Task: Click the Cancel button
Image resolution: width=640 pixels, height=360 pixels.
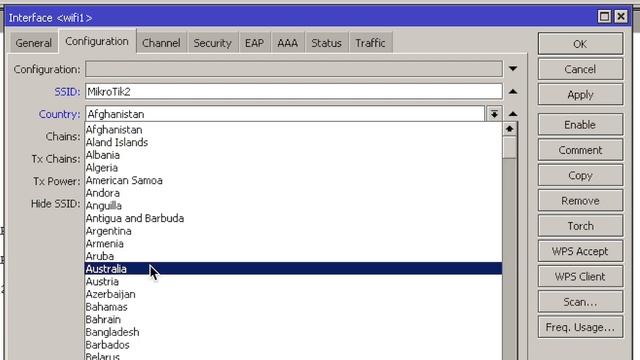Action: 580,69
